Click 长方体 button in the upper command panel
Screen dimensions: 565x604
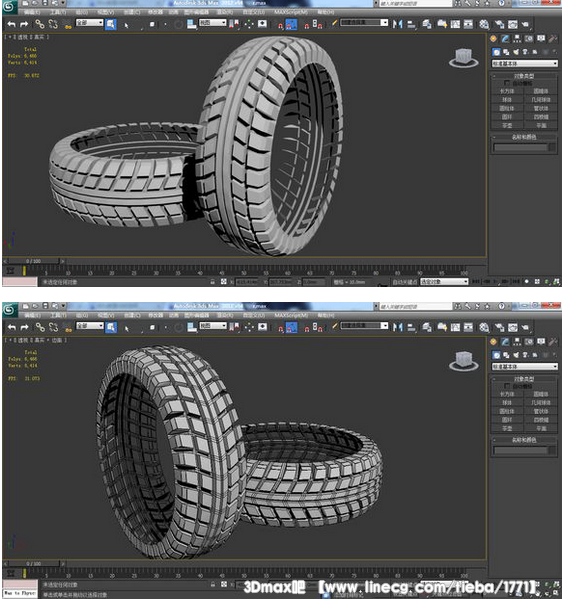point(507,91)
